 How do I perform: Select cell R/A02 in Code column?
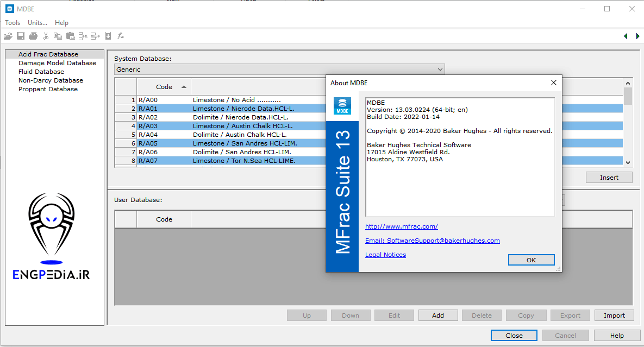[164, 117]
